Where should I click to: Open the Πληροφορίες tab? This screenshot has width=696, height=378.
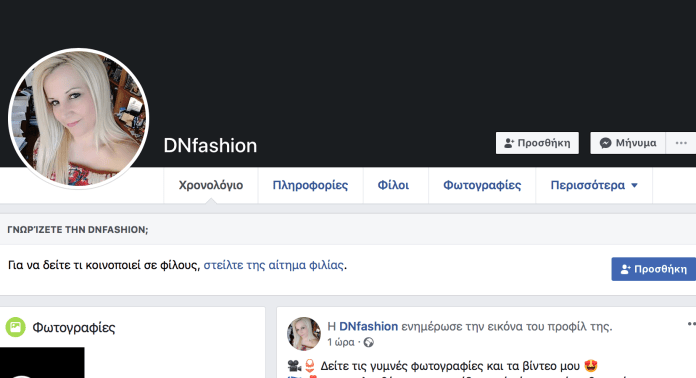(x=310, y=185)
